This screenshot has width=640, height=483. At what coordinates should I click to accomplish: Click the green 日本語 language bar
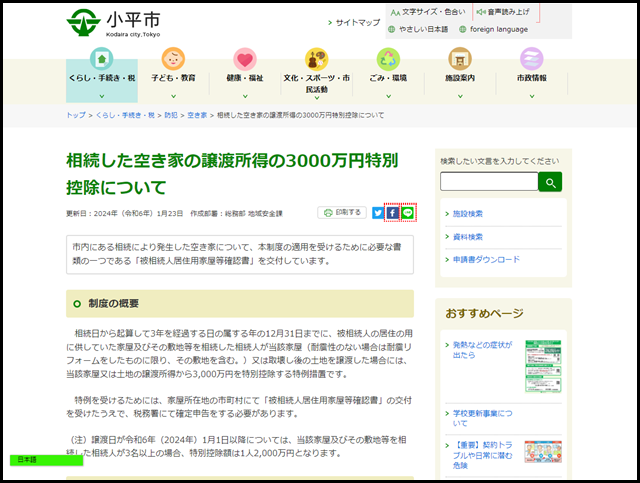tap(47, 460)
